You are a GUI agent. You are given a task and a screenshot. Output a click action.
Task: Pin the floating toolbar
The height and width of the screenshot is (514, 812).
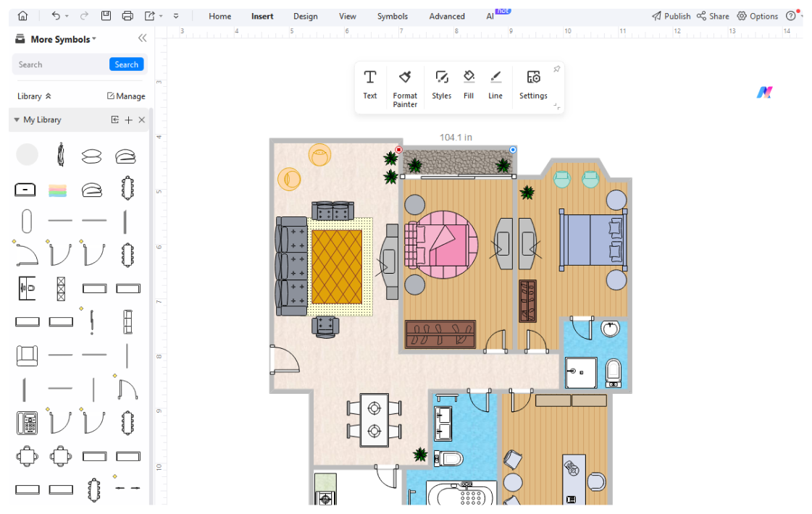[x=556, y=68]
